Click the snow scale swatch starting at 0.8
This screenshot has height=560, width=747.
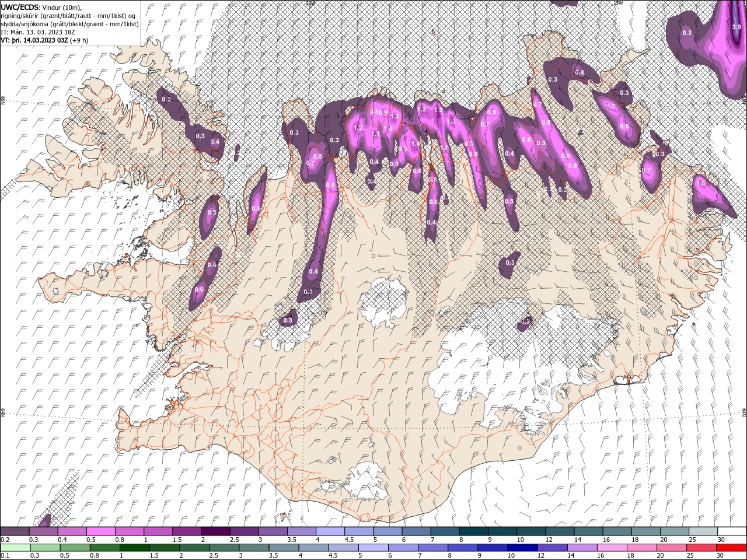click(x=130, y=531)
